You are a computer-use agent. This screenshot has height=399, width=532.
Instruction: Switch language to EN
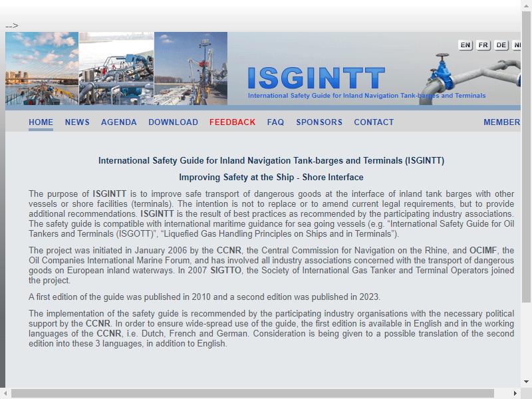(x=465, y=45)
